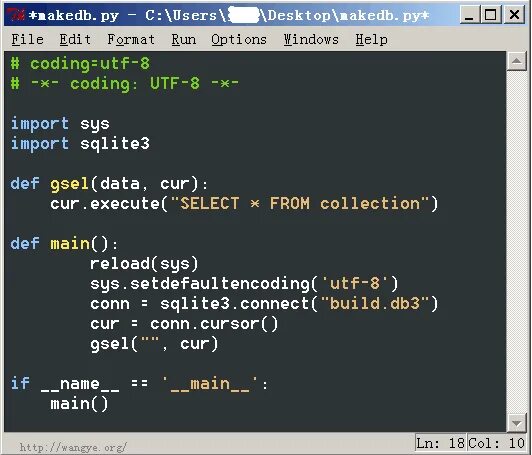This screenshot has height=455, width=532.
Task: Click the IDLE app icon in title bar
Action: (17, 15)
